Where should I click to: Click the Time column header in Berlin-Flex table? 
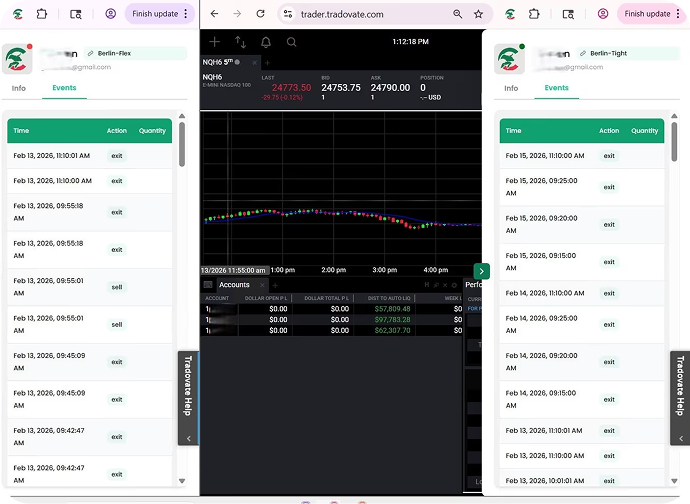[x=21, y=130]
